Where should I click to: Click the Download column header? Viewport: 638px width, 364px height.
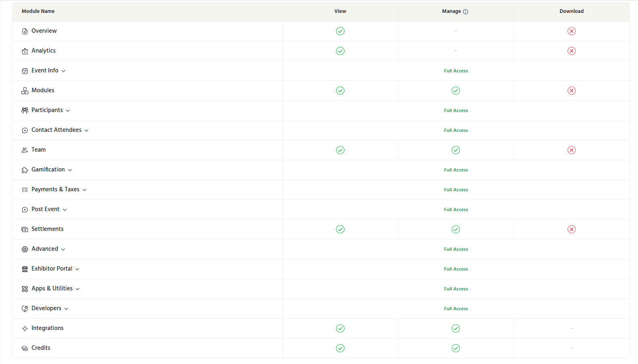coord(572,11)
